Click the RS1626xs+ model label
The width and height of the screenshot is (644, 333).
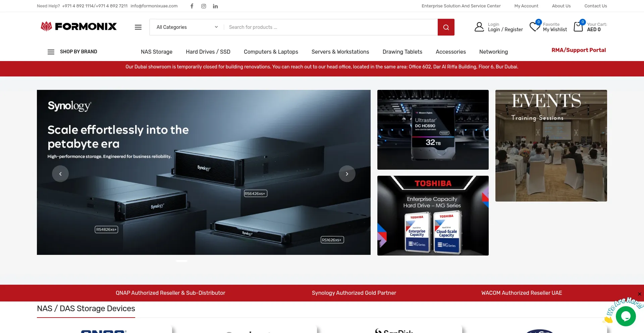point(332,240)
